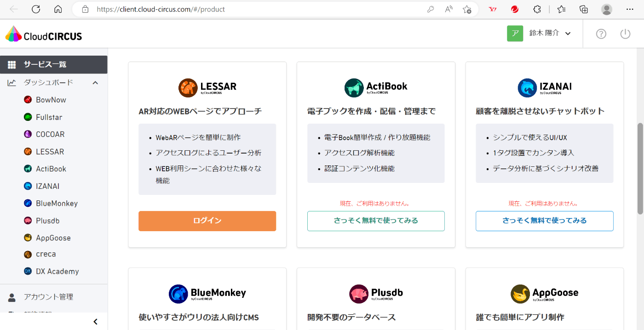Open browser Settings and more menu

pos(630,9)
